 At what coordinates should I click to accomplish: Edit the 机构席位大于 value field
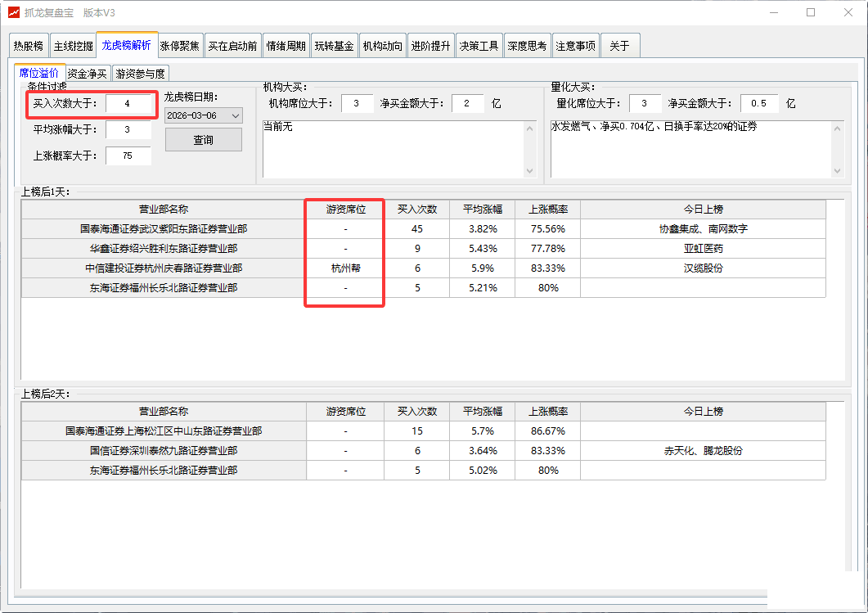tap(357, 104)
